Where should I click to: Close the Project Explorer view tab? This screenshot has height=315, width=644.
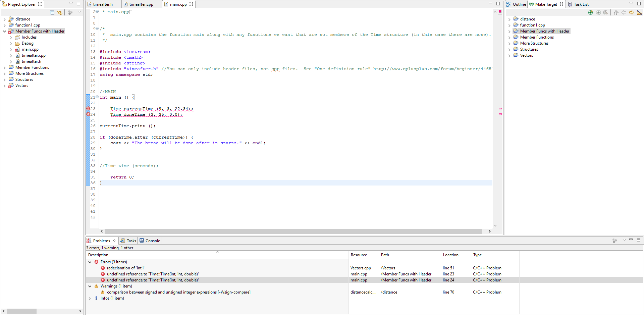(40, 4)
